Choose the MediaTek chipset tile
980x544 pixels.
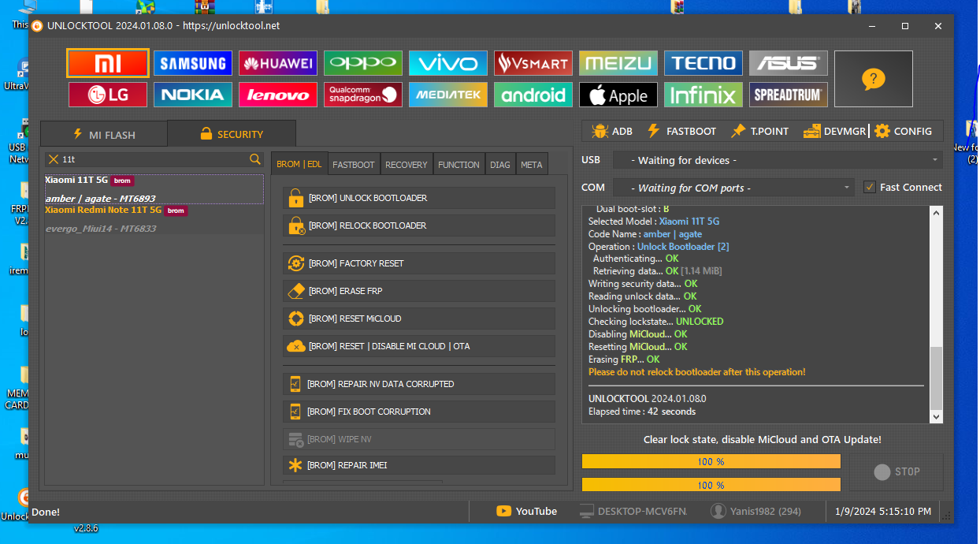tap(448, 95)
